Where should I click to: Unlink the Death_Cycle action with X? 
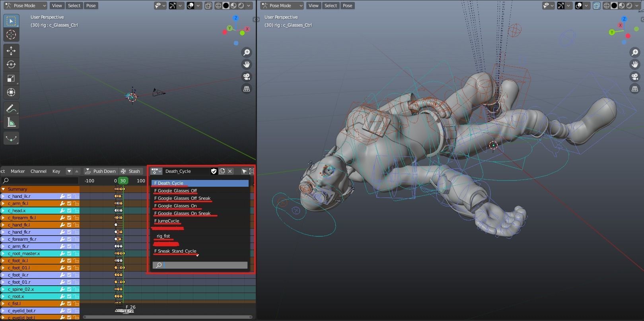(230, 171)
